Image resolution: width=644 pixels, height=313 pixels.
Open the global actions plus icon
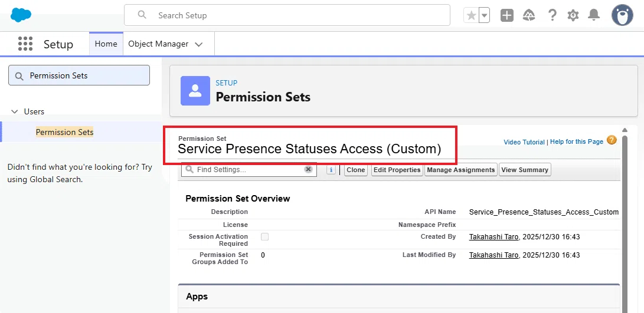pos(507,15)
